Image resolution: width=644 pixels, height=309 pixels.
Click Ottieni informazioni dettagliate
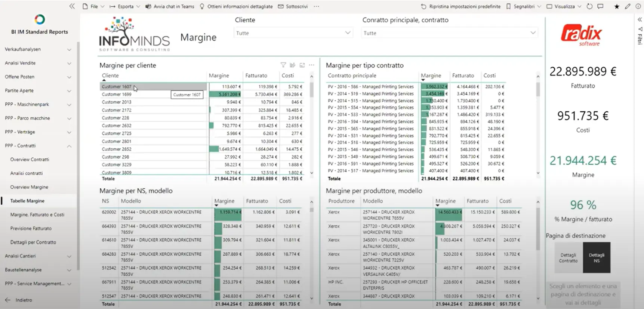[x=236, y=6]
